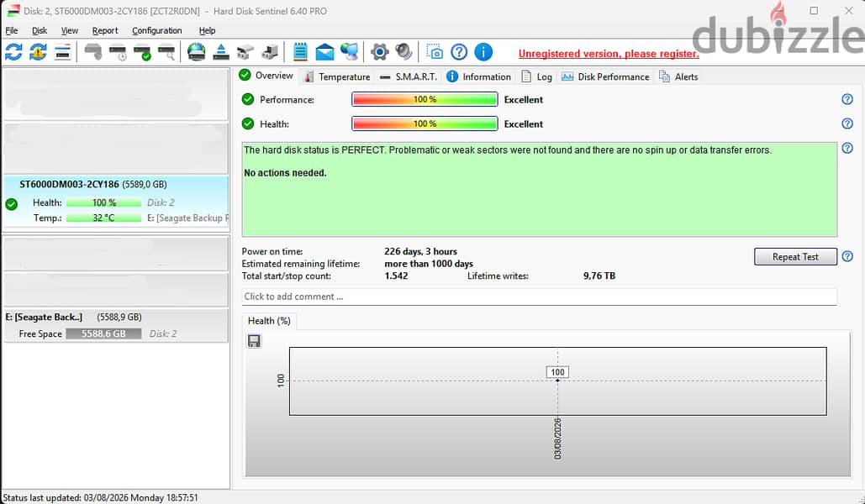This screenshot has height=504, width=865.
Task: Open the Report menu
Action: [x=105, y=30]
